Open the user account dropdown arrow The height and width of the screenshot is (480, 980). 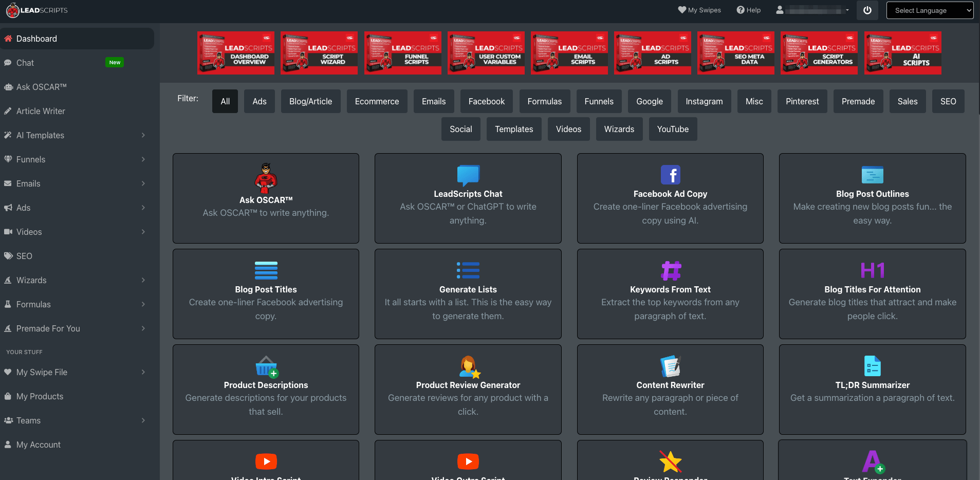[847, 10]
